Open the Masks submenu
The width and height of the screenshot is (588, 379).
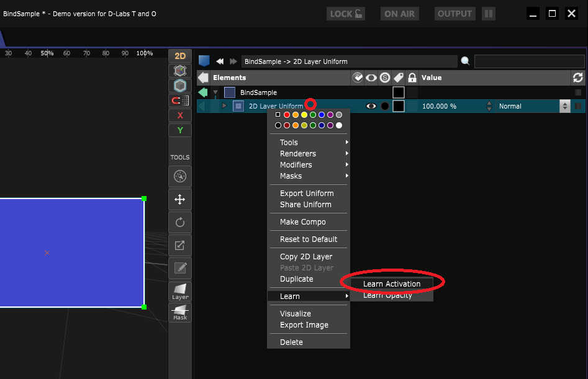[x=310, y=176]
